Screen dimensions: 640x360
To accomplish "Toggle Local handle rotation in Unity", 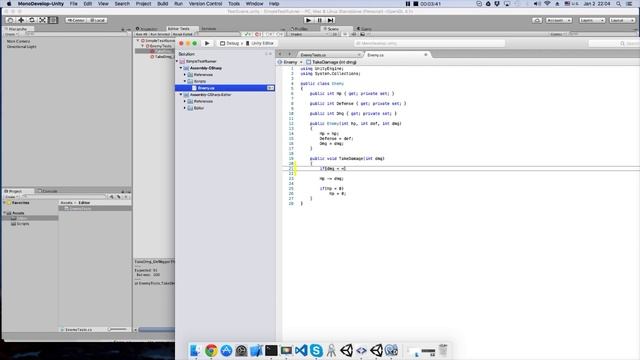I will click(x=97, y=20).
